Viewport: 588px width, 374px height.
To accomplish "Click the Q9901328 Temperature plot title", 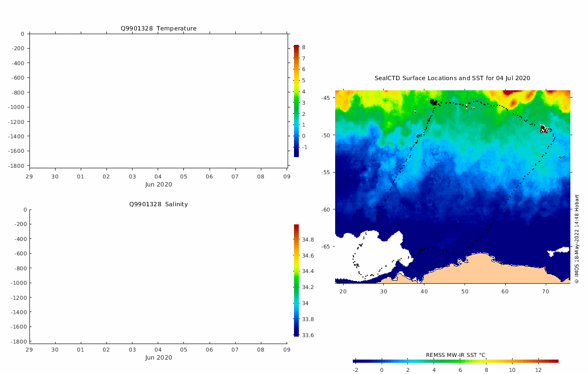I will pos(158,28).
